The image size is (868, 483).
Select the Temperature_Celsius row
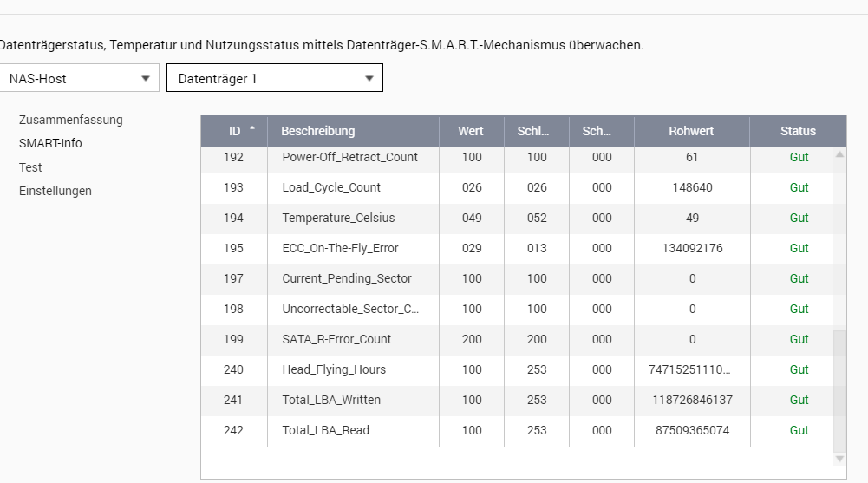coord(517,218)
